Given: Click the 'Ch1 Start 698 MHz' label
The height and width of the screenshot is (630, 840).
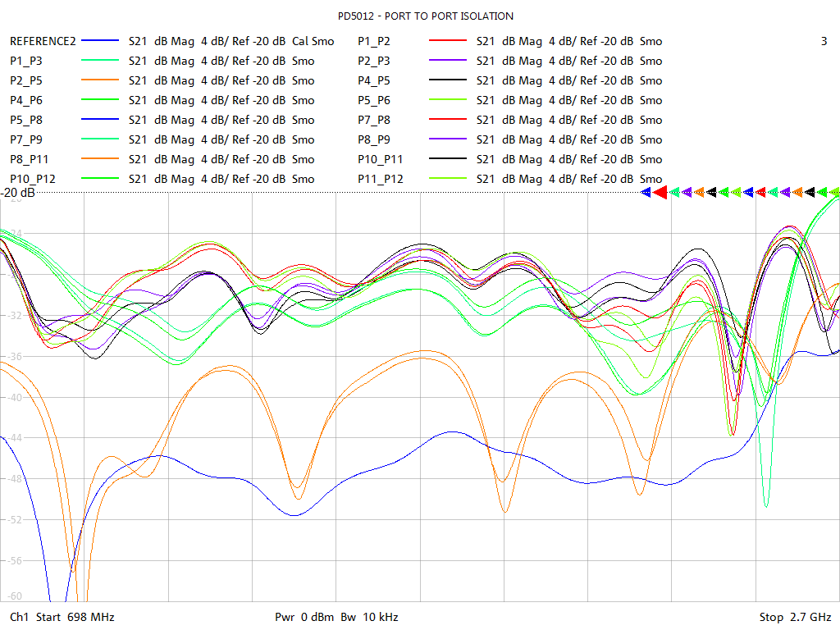Looking at the screenshot, I should click(x=62, y=617).
